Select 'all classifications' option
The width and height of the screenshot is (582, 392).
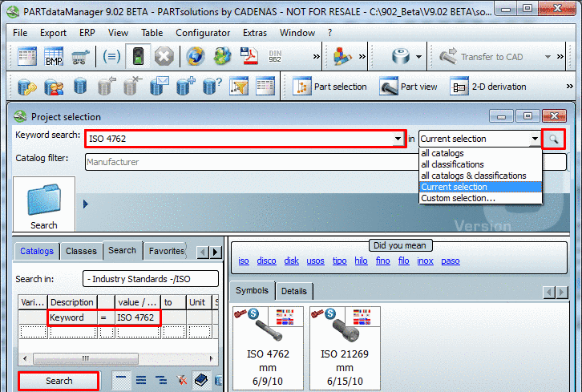click(480, 164)
